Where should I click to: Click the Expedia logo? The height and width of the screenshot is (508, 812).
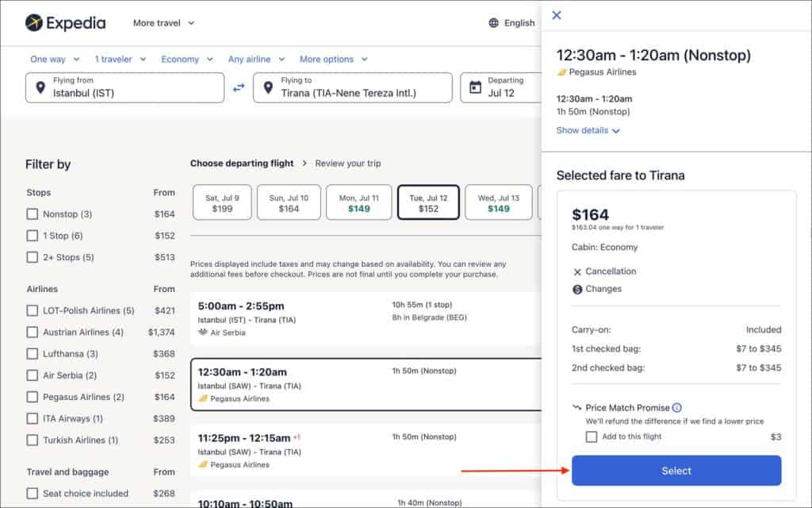(x=65, y=23)
